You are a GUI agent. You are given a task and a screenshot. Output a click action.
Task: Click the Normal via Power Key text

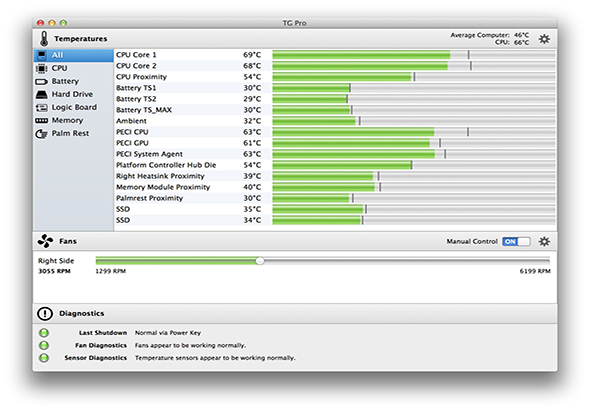(x=168, y=333)
